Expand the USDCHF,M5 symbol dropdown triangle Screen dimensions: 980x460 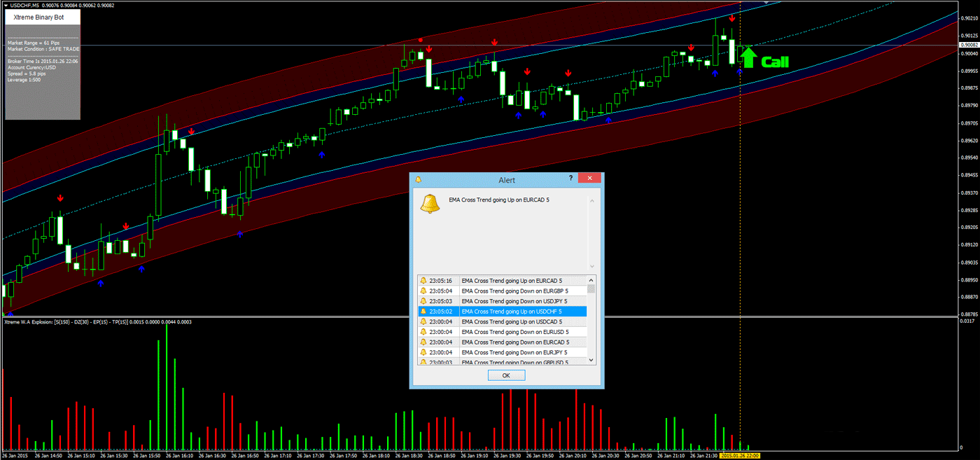point(6,5)
